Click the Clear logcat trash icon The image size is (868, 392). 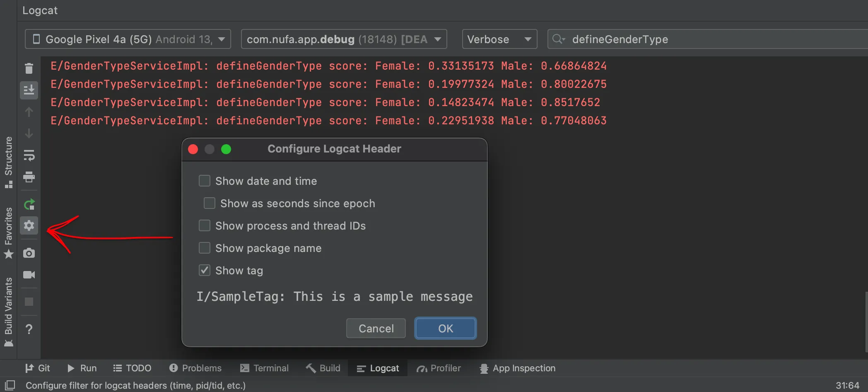(29, 68)
